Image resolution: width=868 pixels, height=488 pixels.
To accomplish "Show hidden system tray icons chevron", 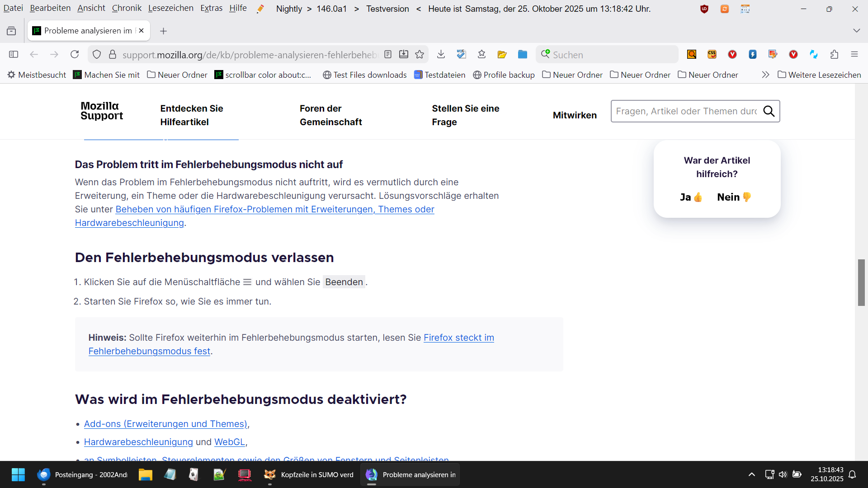I will pyautogui.click(x=751, y=474).
